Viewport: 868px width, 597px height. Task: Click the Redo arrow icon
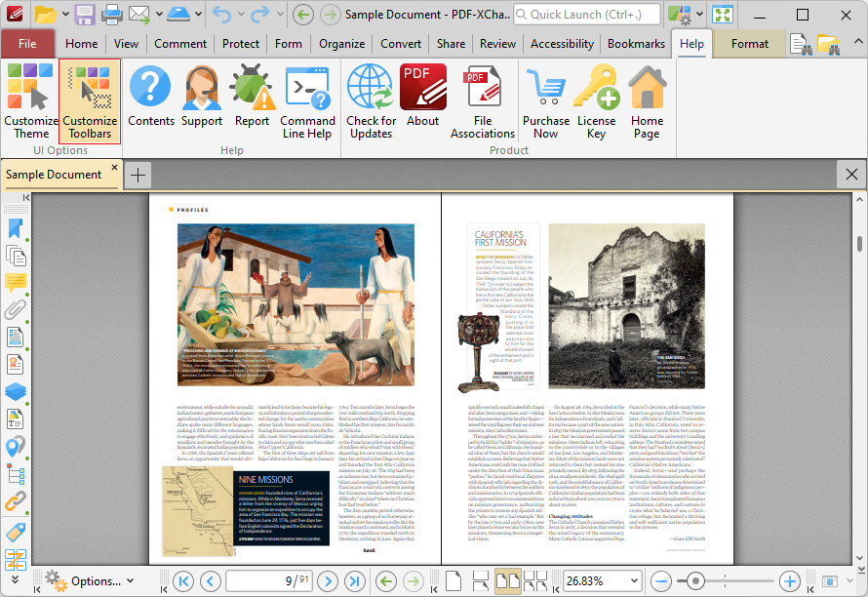pyautogui.click(x=260, y=15)
